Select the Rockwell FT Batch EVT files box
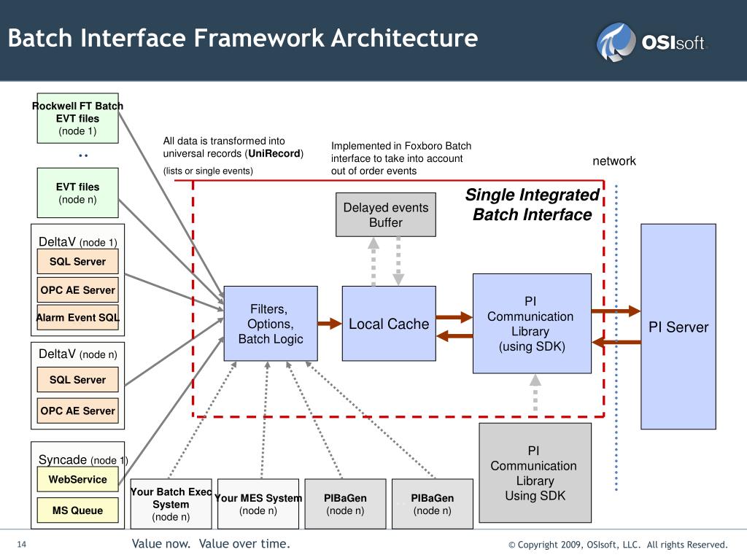This screenshot has width=747, height=560. coord(77,118)
